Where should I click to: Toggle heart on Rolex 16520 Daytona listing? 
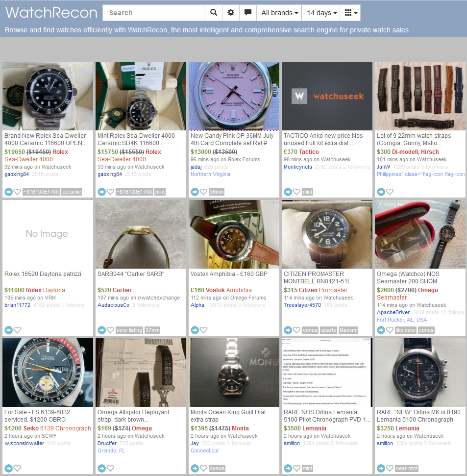17,330
